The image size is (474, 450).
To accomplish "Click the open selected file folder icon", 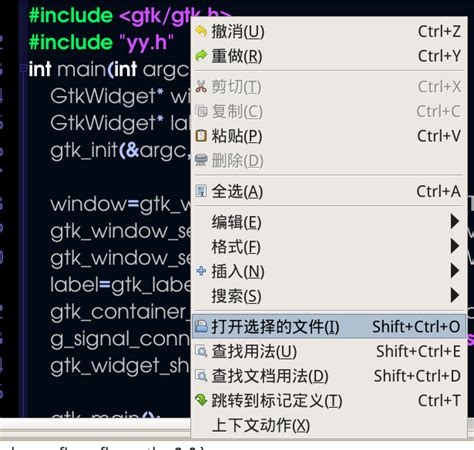I will coord(201,326).
